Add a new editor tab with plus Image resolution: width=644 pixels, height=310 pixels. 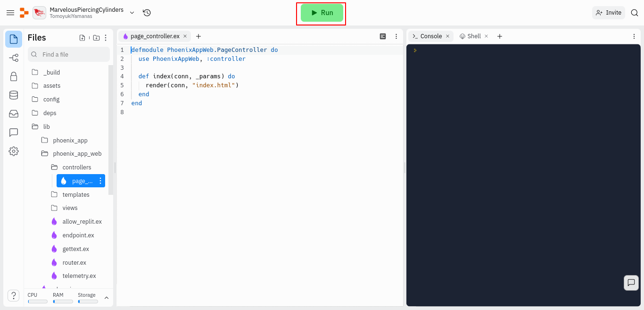point(198,36)
